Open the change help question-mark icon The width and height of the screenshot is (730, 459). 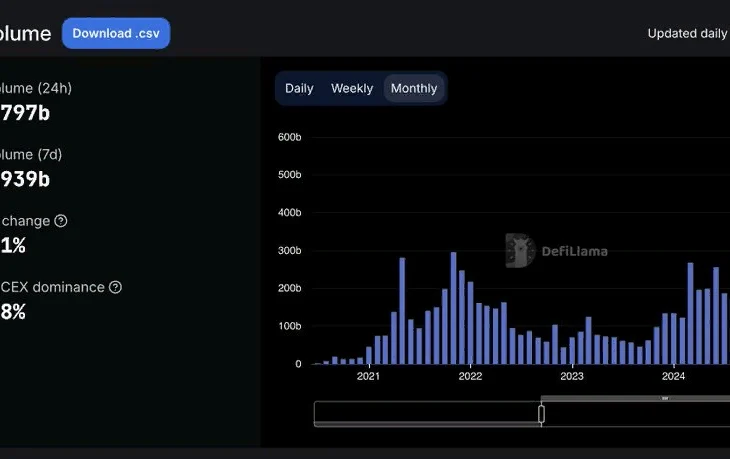tap(61, 221)
